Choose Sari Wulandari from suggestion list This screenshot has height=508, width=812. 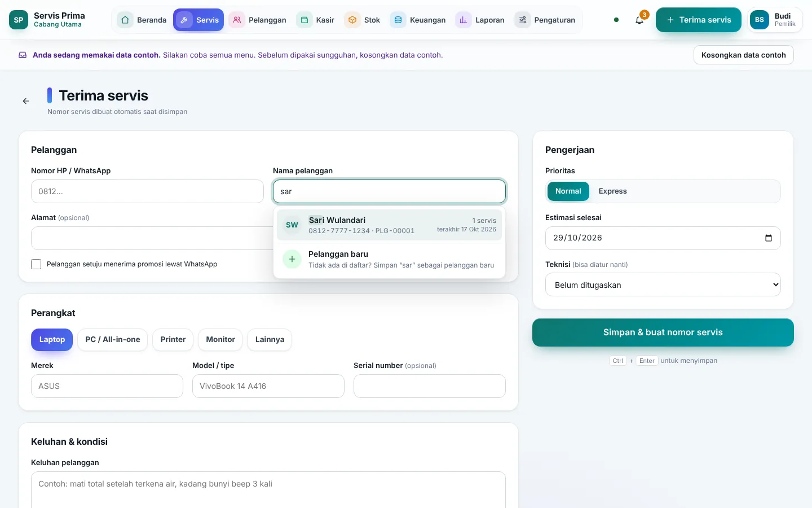[389, 225]
